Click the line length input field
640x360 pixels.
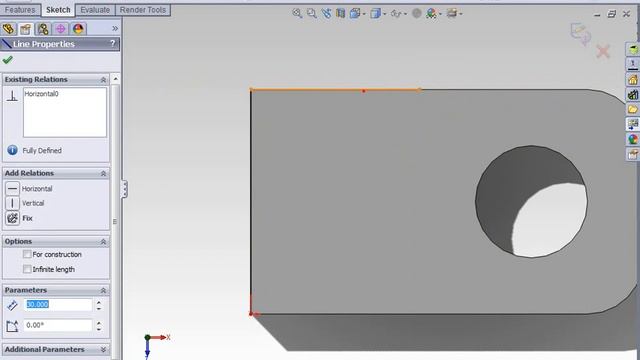point(58,304)
